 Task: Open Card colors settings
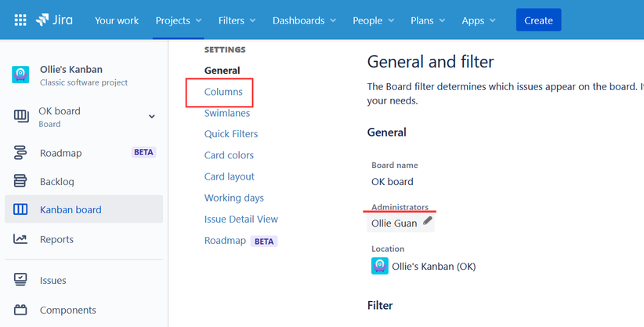230,155
